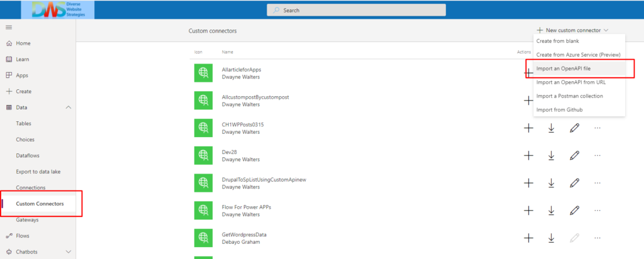
Task: Download the GetWordpressData connector
Action: (x=551, y=238)
